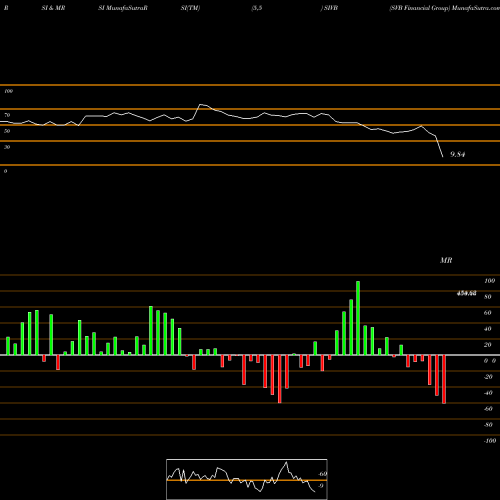Click the 'SI & MR' header text
This screenshot has height=500, width=500.
click(x=53, y=8)
